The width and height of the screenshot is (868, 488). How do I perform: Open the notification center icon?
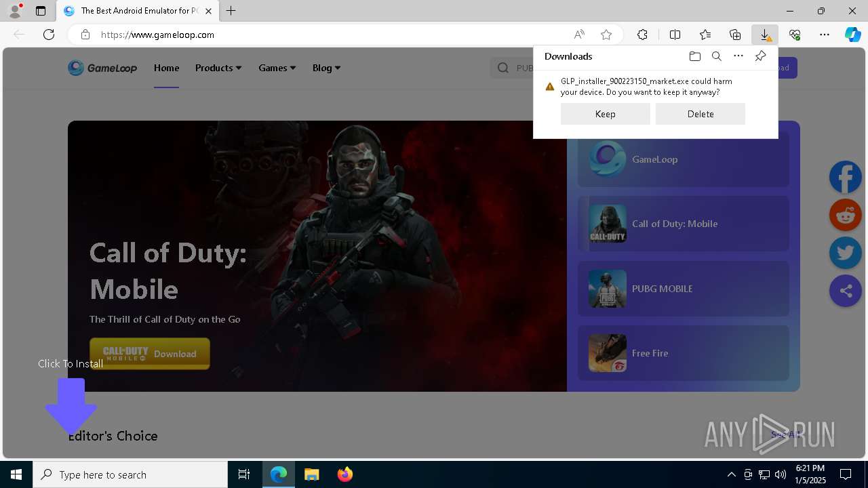(x=846, y=474)
